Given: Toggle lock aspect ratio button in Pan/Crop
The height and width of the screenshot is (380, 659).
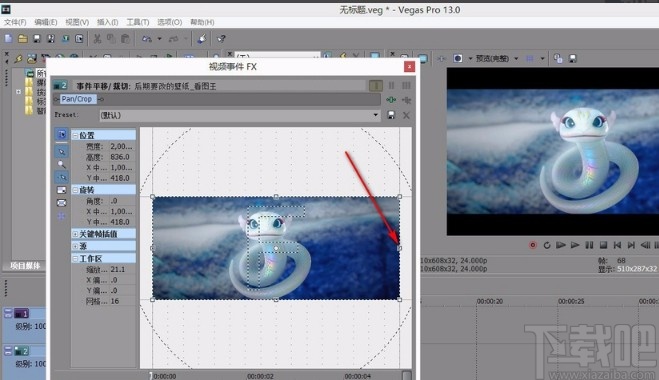Looking at the screenshot, I should pyautogui.click(x=61, y=190).
